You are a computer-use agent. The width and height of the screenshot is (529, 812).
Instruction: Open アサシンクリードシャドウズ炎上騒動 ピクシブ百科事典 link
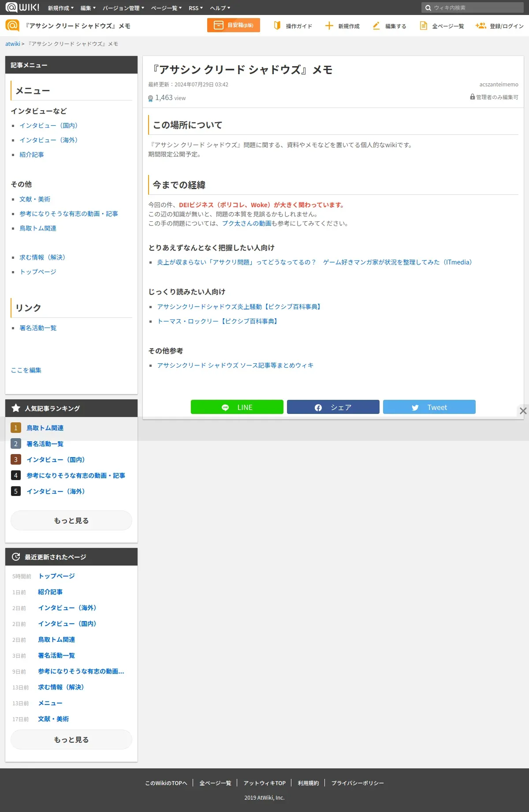pyautogui.click(x=238, y=307)
